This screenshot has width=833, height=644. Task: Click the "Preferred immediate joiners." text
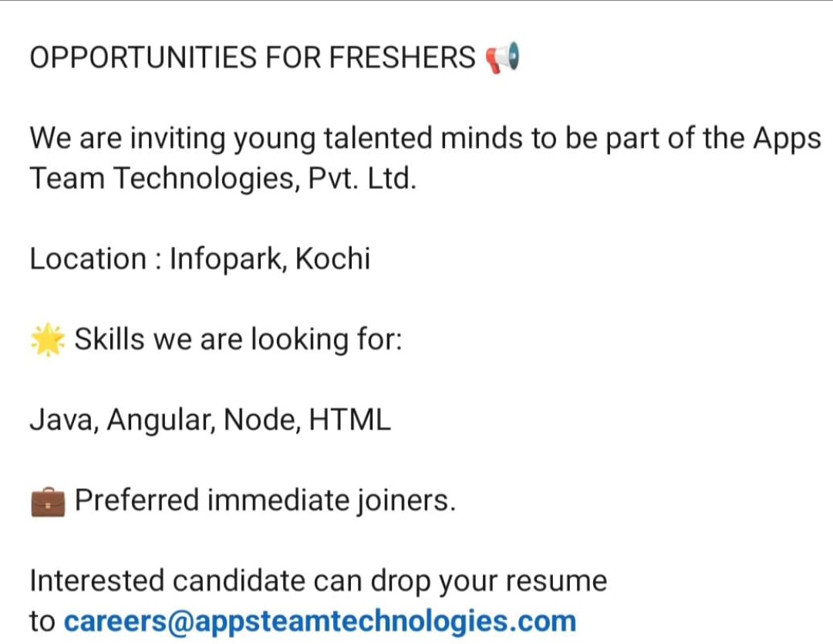(265, 501)
